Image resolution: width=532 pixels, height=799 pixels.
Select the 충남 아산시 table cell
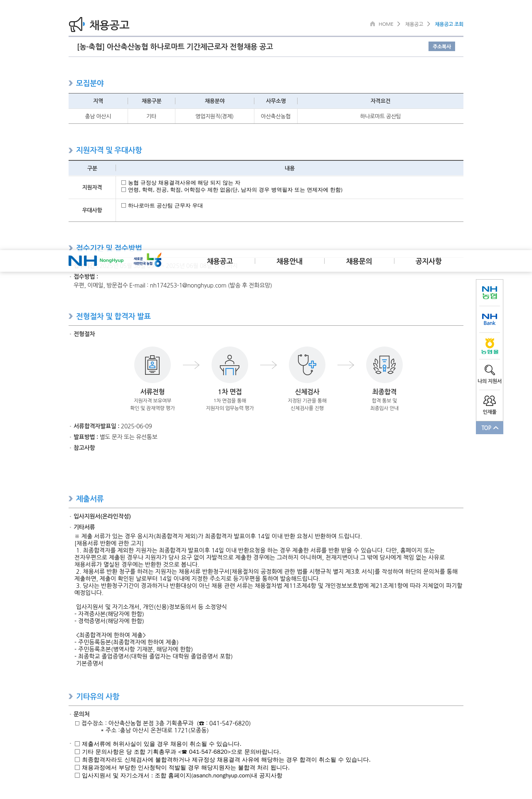coord(98,116)
